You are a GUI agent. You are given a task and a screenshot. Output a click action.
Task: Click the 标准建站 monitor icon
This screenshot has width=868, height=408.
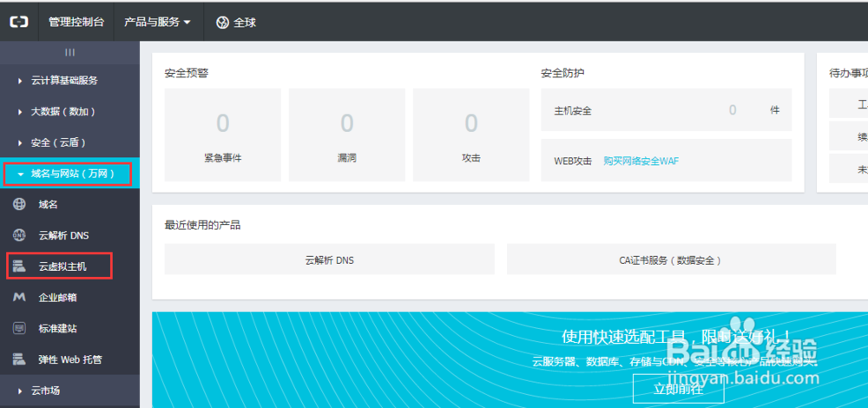19,328
